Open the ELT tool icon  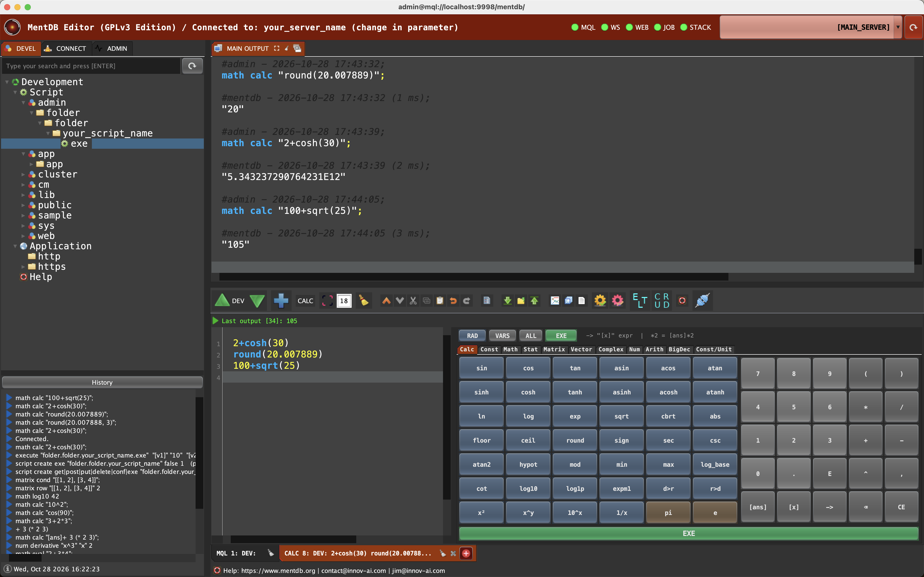[x=640, y=301]
